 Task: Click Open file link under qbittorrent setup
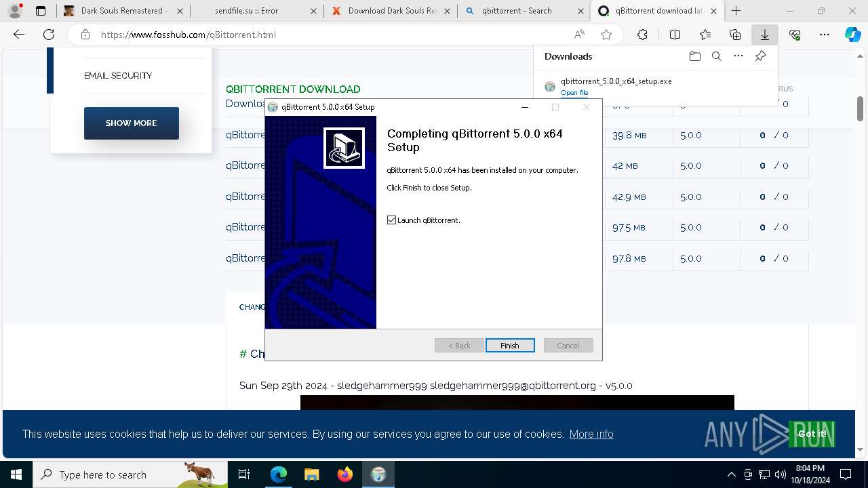(574, 92)
